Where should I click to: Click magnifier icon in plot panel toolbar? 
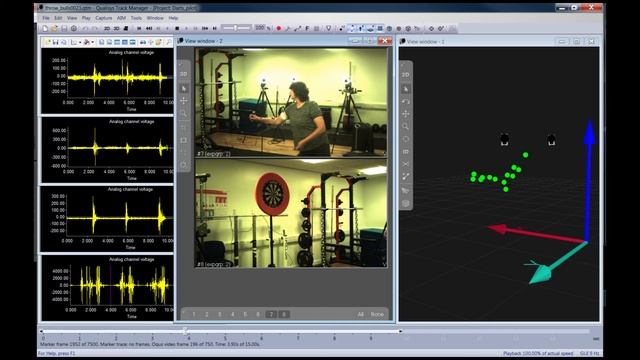168,42
